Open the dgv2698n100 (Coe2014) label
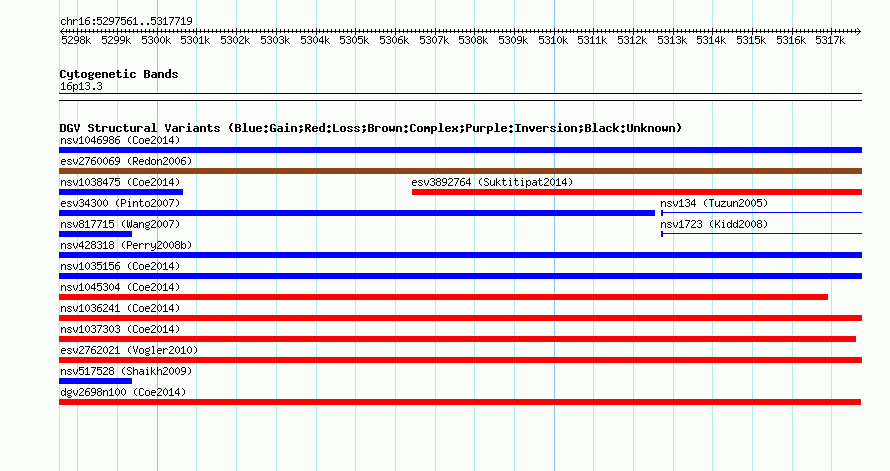890x471 pixels. pos(123,392)
